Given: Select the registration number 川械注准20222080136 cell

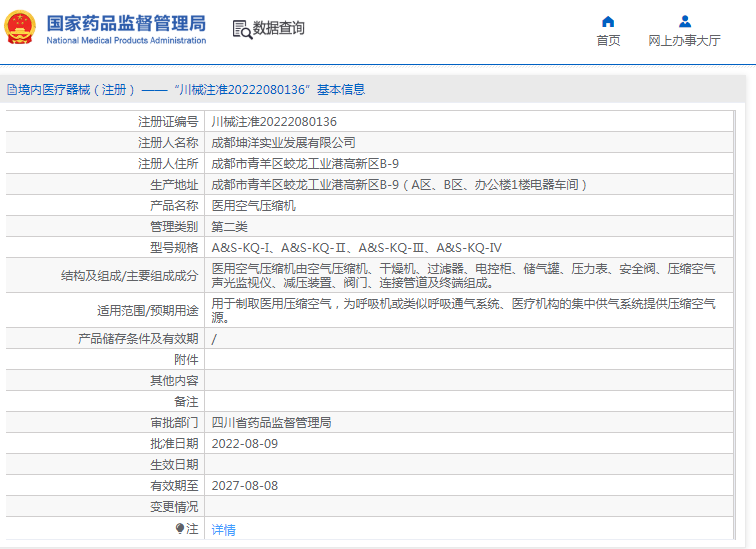Looking at the screenshot, I should [274, 121].
